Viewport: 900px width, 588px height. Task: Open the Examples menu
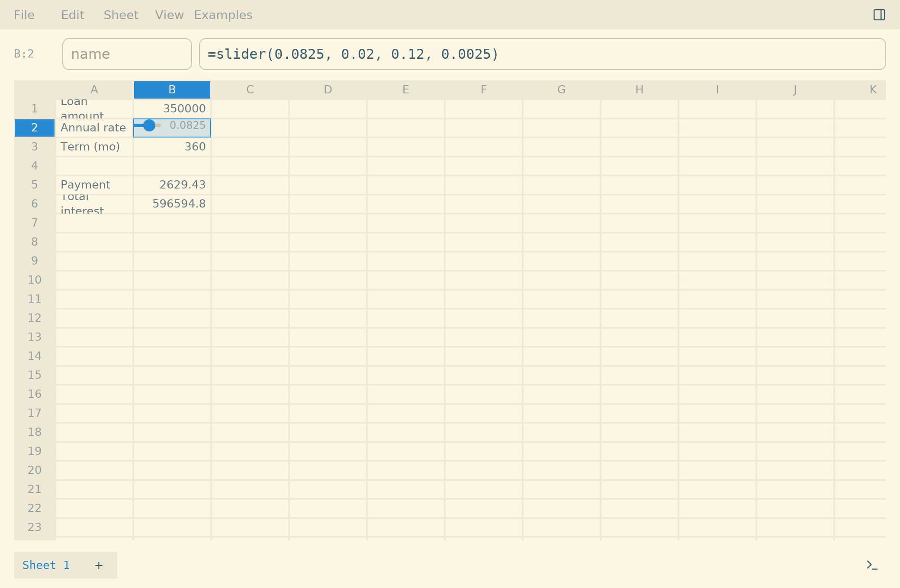(223, 15)
